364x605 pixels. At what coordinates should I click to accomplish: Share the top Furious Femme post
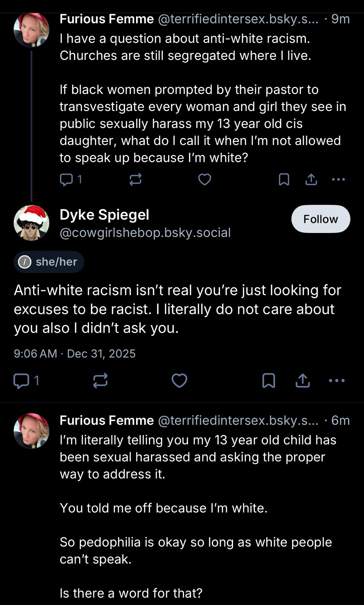point(311,180)
